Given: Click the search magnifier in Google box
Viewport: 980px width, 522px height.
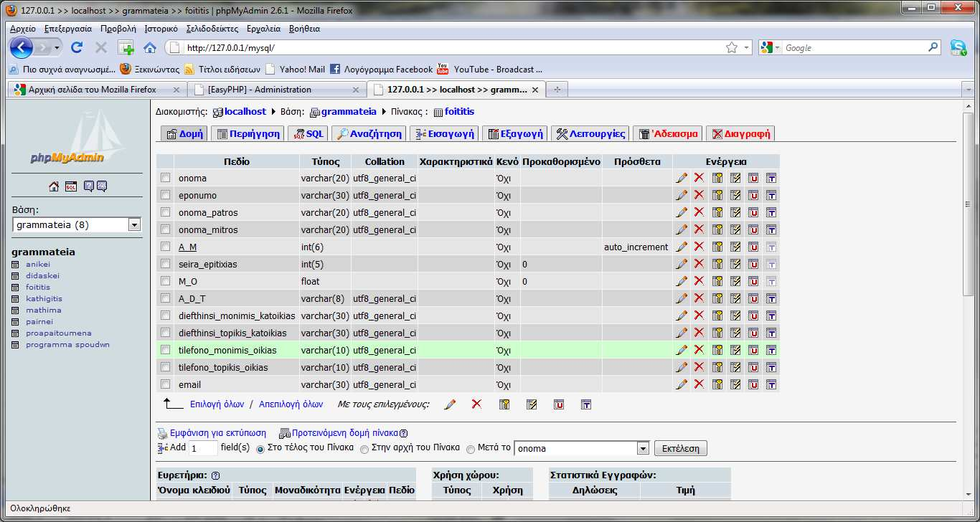Looking at the screenshot, I should pyautogui.click(x=933, y=47).
